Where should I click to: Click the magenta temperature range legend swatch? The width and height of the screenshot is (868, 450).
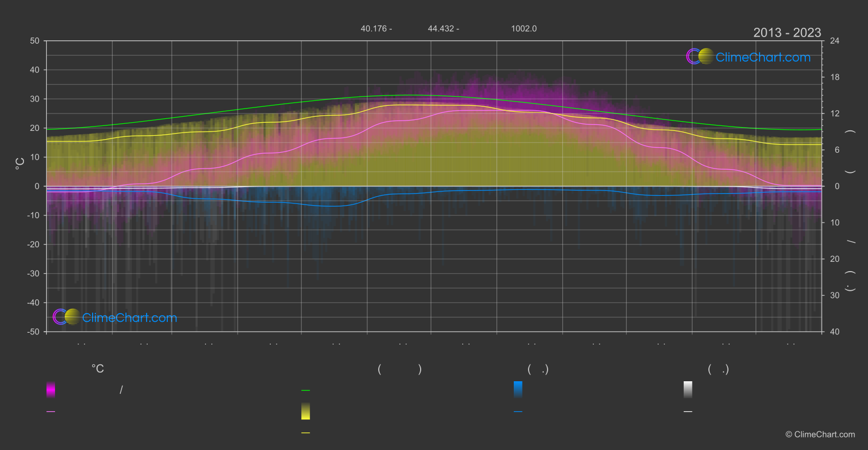(x=51, y=389)
